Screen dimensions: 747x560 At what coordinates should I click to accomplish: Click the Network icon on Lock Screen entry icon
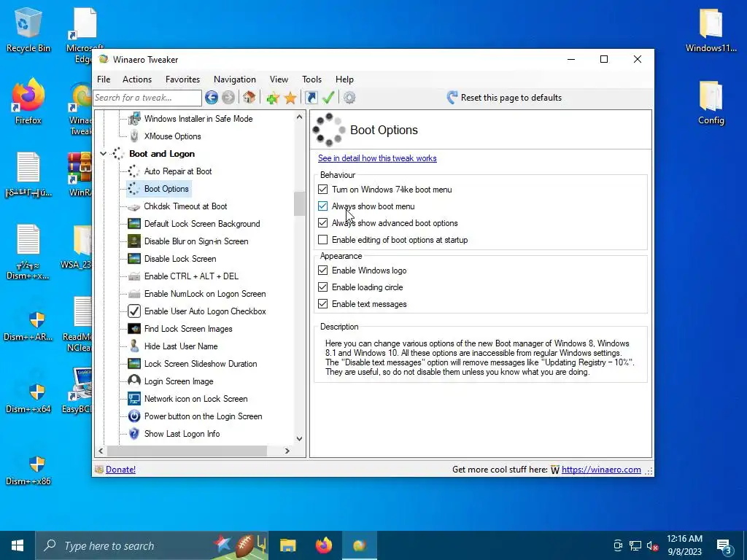134,399
